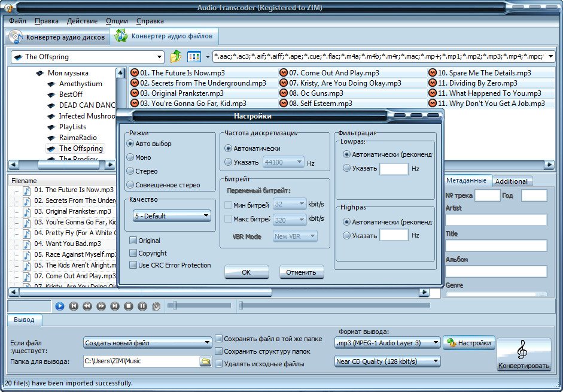Viewport: 563px width, 392px height.
Task: Expand the output format .mp3 dropdown
Action: point(387,343)
